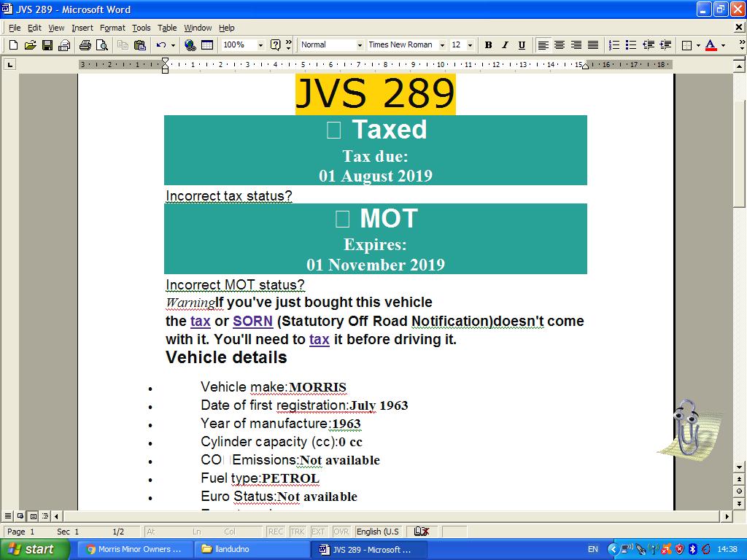Click the Office Assistant Clippy
The image size is (747, 560).
pos(689,430)
